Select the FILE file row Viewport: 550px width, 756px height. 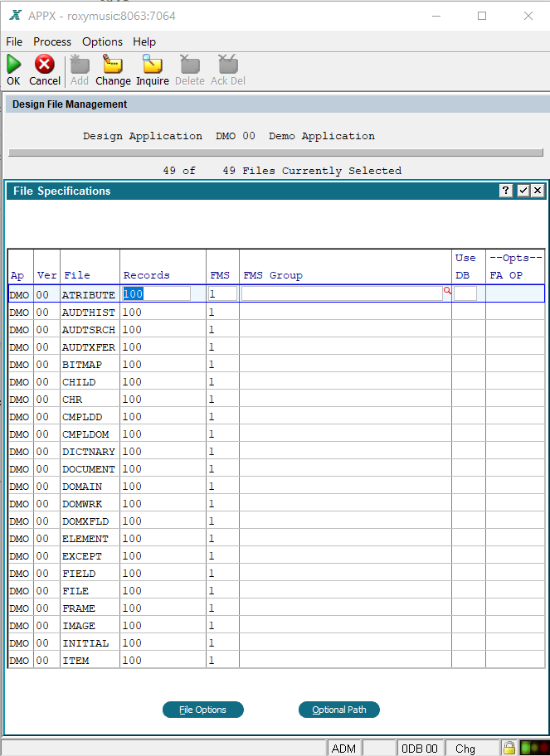click(x=276, y=590)
